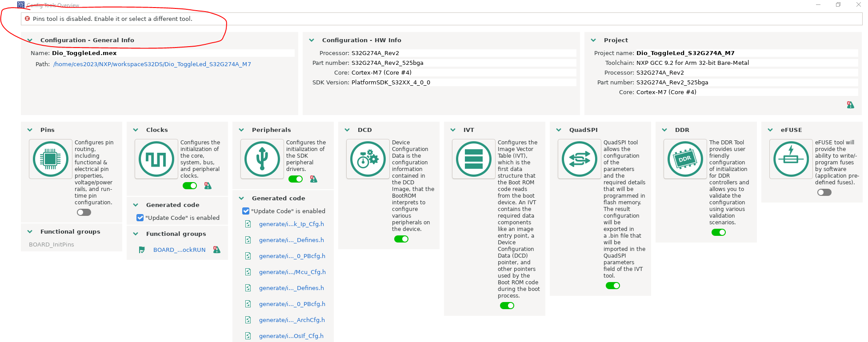
Task: Enable the Pins tool toggle
Action: point(84,212)
